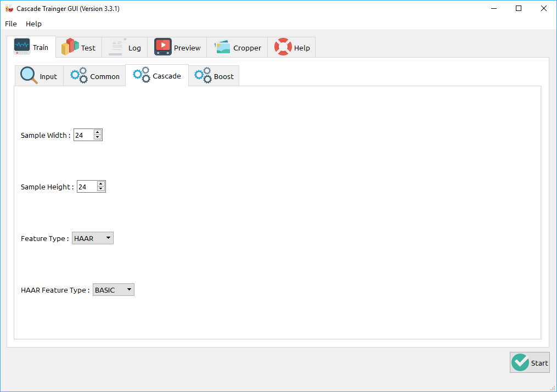The image size is (557, 392).
Task: Click the "Feature Type :" label
Action: click(x=45, y=238)
